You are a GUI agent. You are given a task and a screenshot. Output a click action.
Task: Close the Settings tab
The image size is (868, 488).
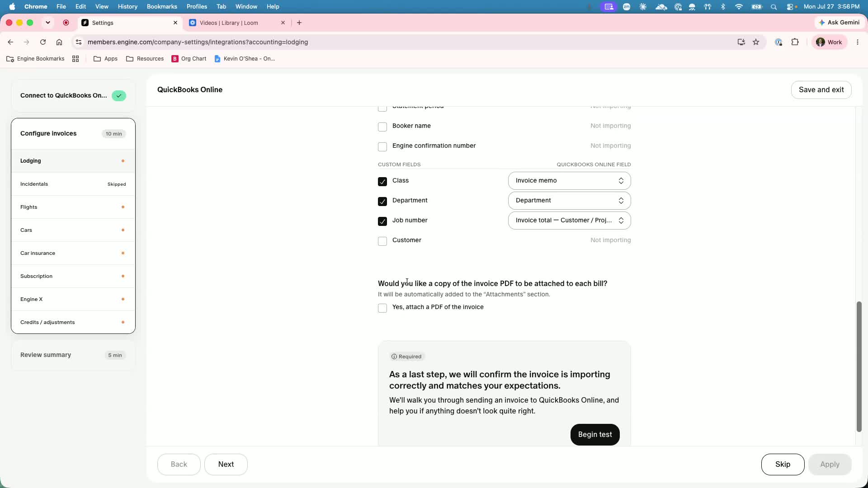point(175,23)
